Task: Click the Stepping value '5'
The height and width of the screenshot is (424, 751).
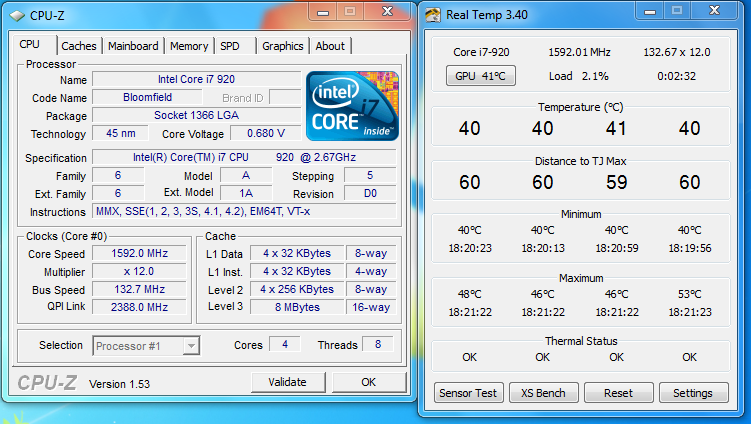Action: coord(370,175)
